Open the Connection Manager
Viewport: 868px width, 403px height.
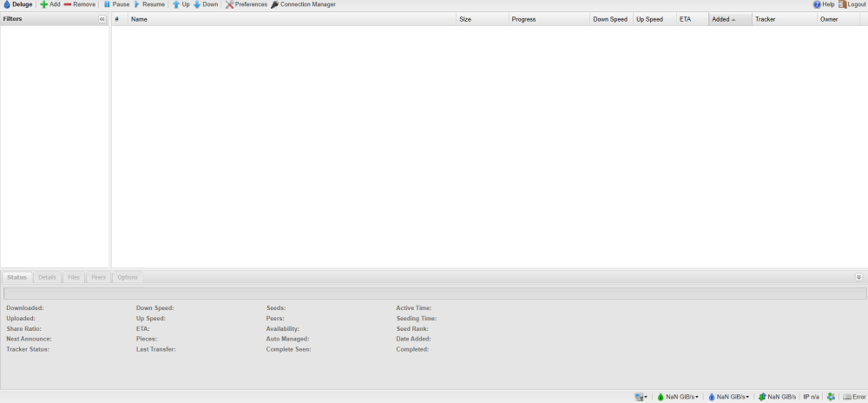click(303, 4)
